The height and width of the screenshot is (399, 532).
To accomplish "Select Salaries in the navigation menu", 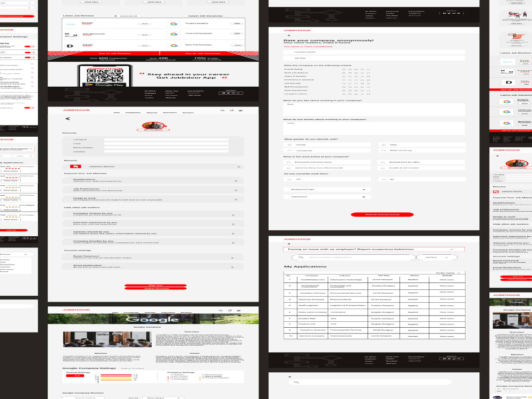I will pos(152,113).
